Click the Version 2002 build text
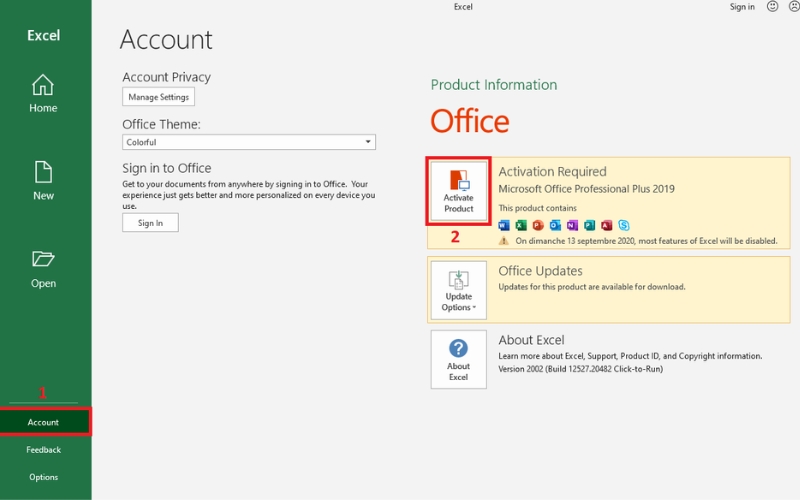This screenshot has width=800, height=500. [581, 369]
